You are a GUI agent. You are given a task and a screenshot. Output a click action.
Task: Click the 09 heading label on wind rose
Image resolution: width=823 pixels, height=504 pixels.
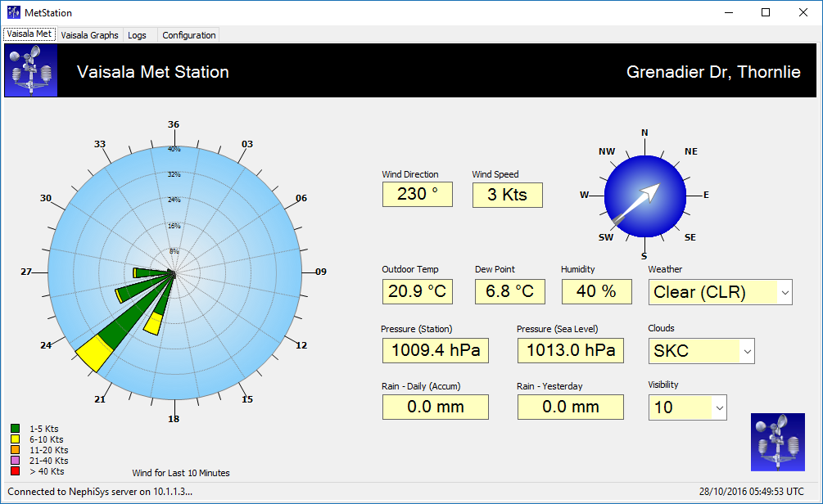pos(321,272)
